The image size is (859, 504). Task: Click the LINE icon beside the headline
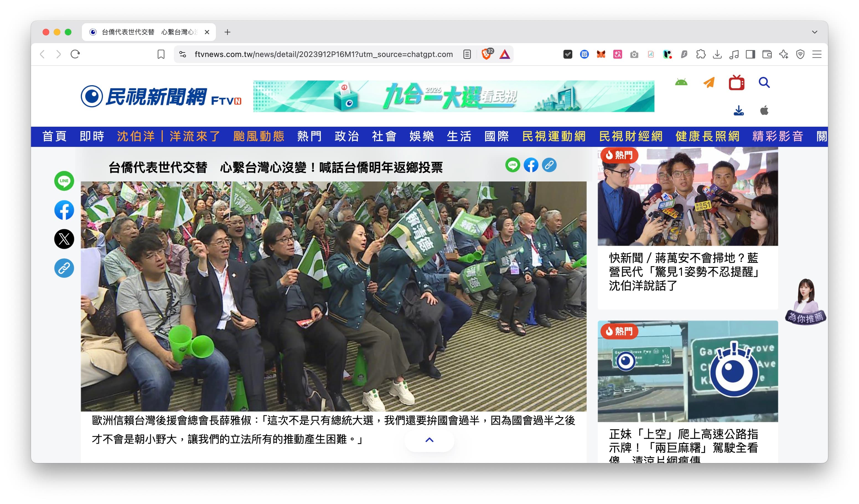(x=513, y=165)
